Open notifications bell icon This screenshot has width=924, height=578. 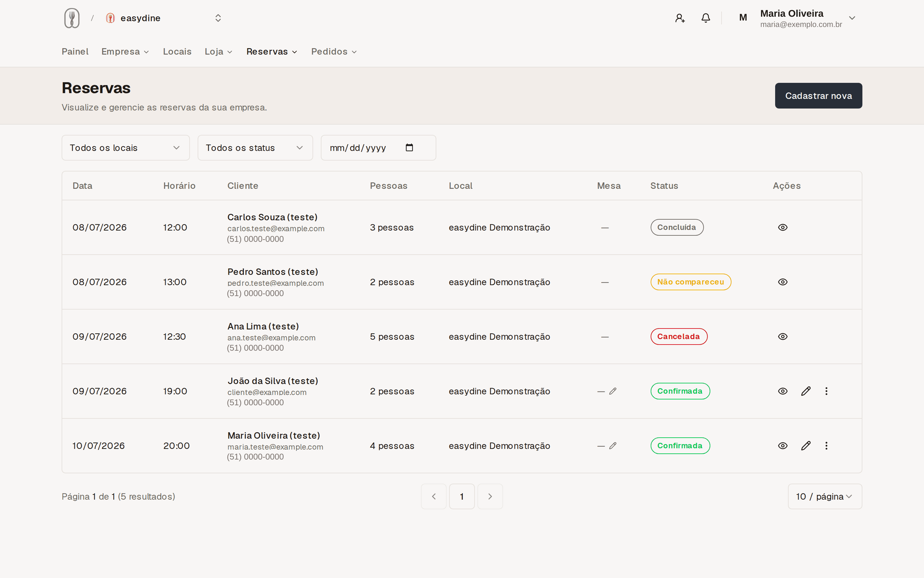pos(706,18)
